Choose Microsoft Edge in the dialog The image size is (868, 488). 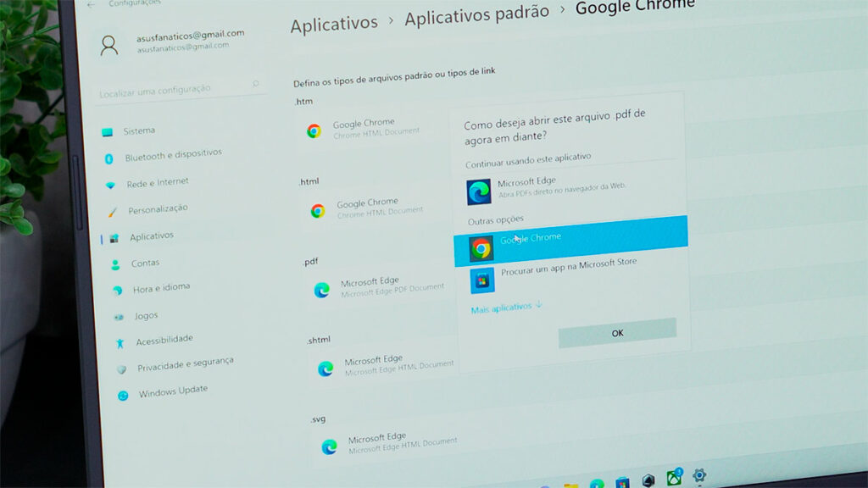click(x=570, y=188)
